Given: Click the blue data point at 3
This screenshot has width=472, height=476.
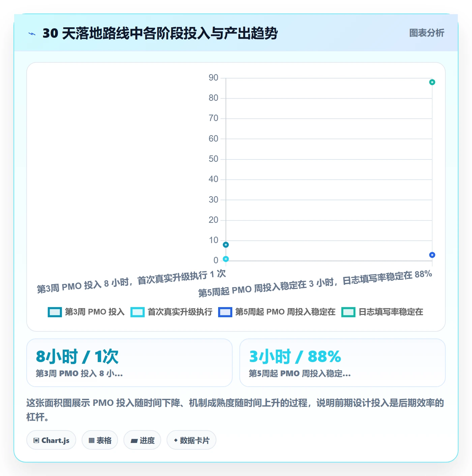Looking at the screenshot, I should (432, 255).
